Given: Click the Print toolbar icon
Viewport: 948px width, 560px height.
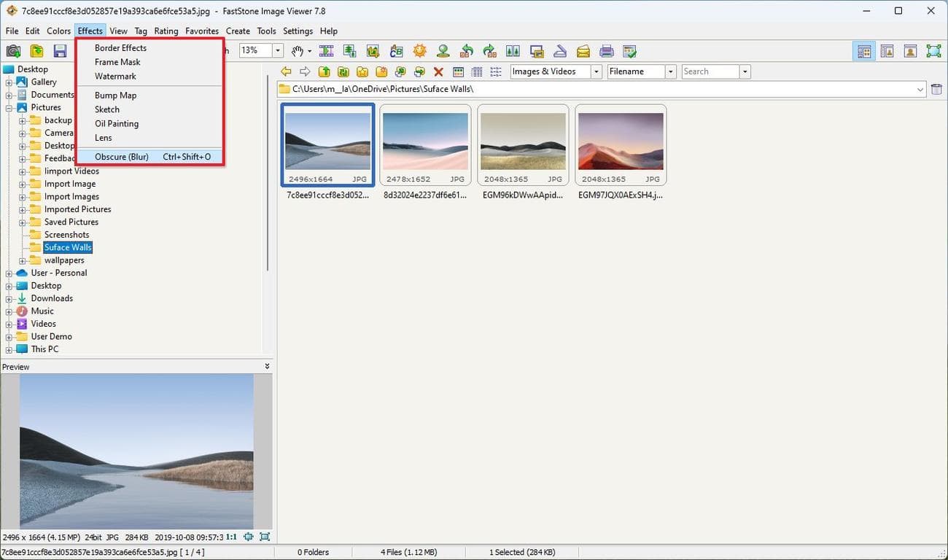Looking at the screenshot, I should pos(605,51).
